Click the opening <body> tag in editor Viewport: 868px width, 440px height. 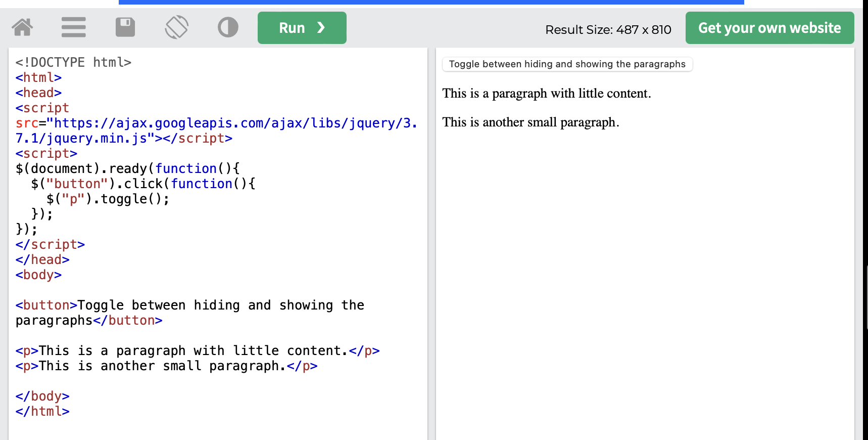click(x=38, y=275)
